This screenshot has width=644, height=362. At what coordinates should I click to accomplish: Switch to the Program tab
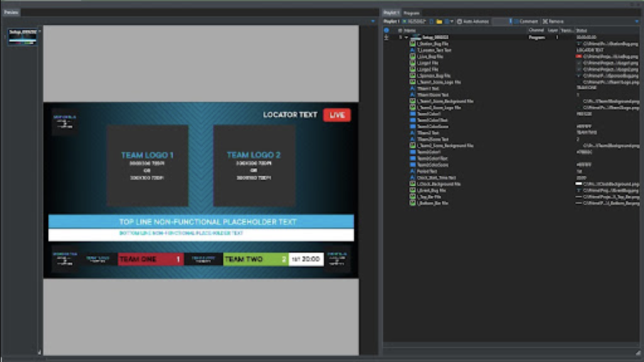[x=411, y=13]
